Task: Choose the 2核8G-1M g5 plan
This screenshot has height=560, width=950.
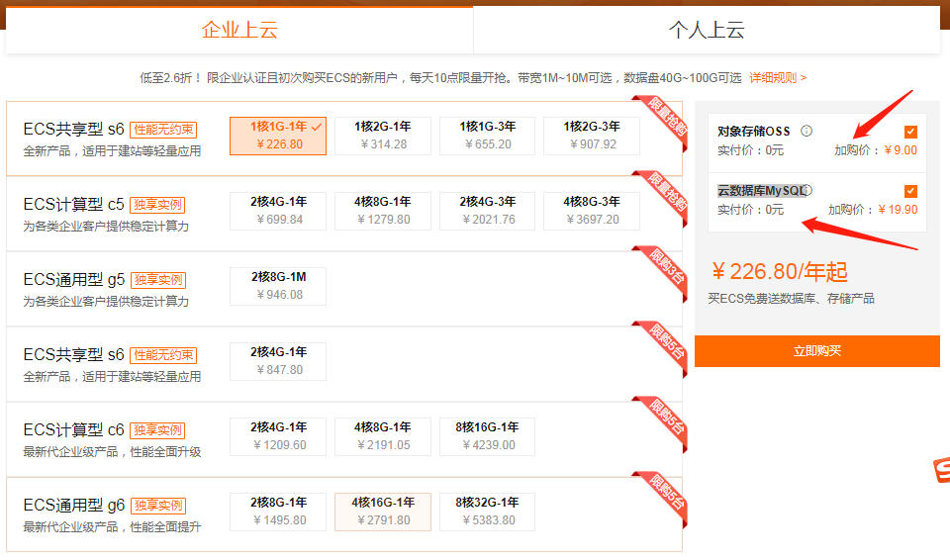Action: pos(278,286)
